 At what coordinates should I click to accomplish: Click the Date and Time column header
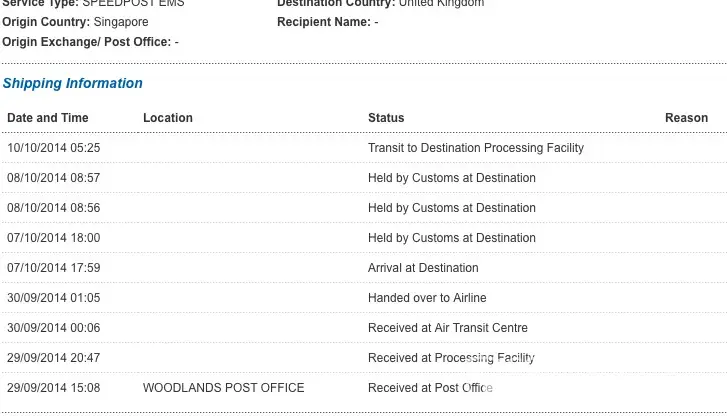pyautogui.click(x=48, y=118)
